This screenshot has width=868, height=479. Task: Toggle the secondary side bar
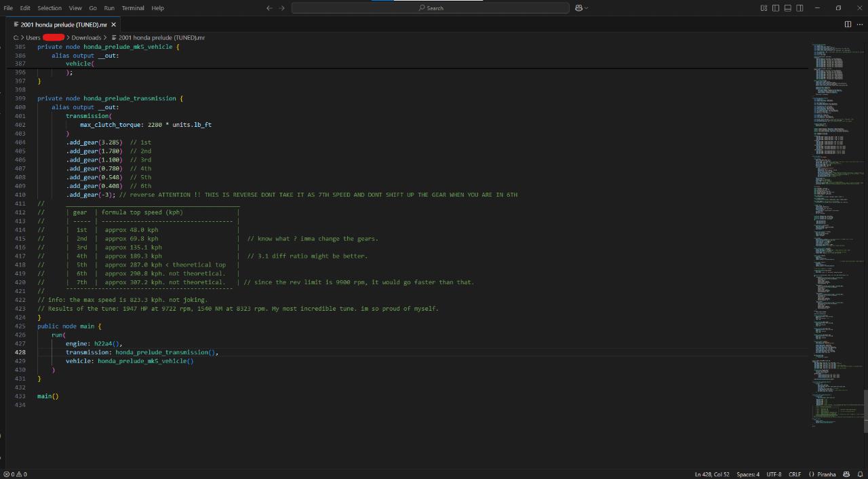800,8
